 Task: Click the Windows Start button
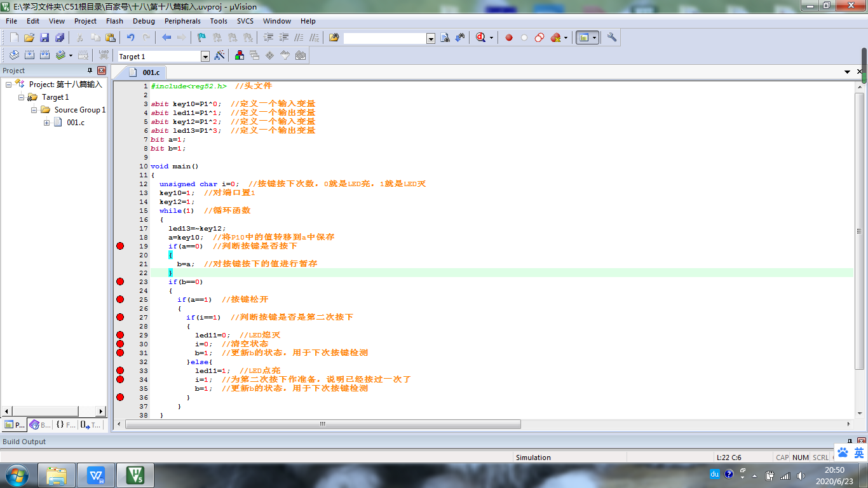[17, 475]
